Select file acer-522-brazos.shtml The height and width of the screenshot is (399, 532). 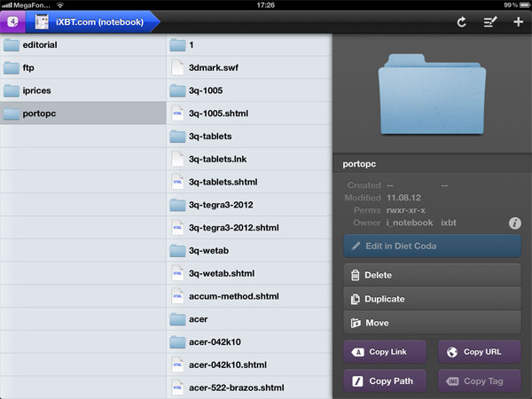[x=249, y=387]
